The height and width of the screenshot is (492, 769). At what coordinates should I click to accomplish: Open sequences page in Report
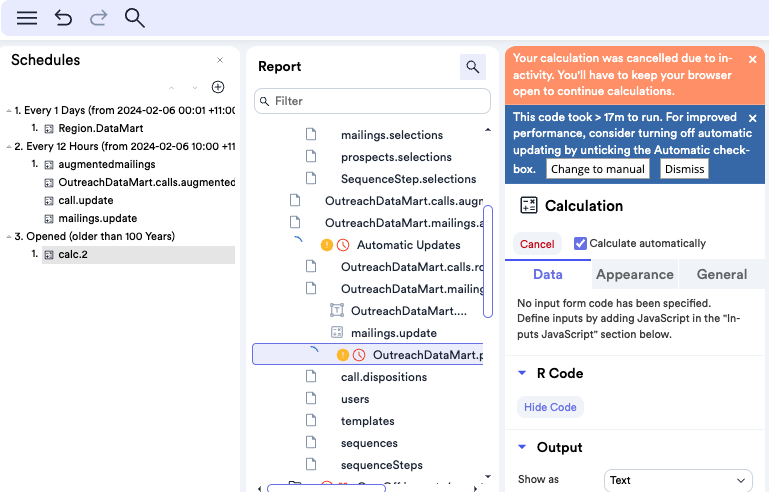pyautogui.click(x=369, y=443)
